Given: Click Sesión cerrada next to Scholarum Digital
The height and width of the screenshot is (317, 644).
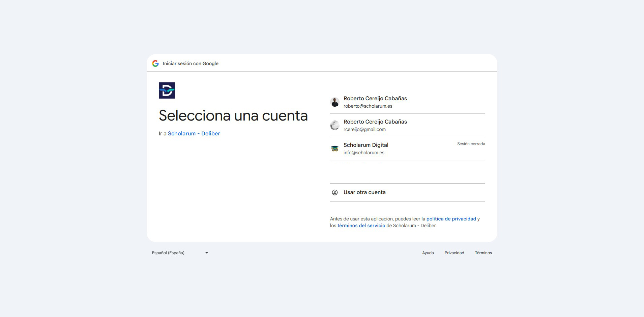Looking at the screenshot, I should (471, 143).
